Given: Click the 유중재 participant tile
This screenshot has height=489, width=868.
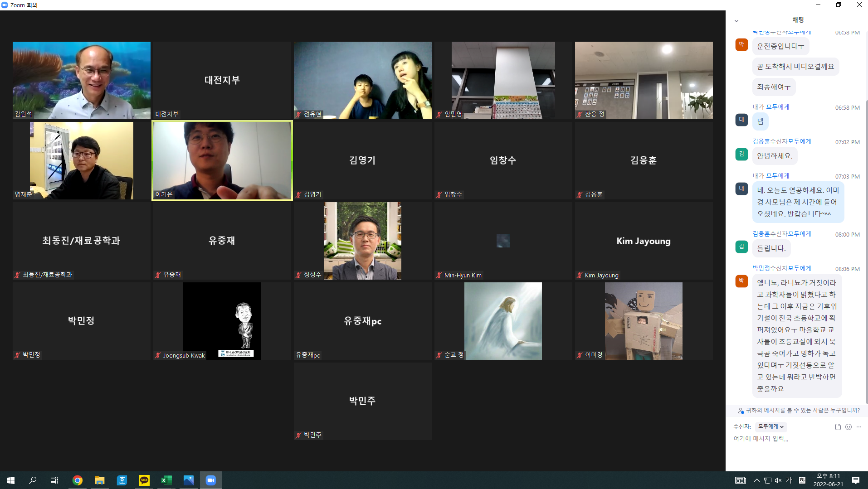Looking at the screenshot, I should [222, 241].
